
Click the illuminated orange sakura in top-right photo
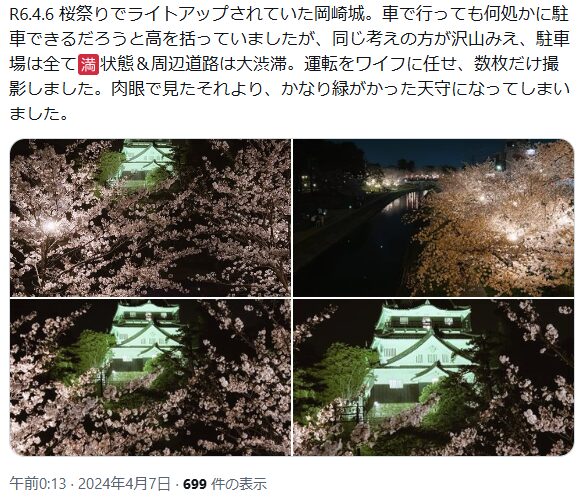click(x=495, y=225)
